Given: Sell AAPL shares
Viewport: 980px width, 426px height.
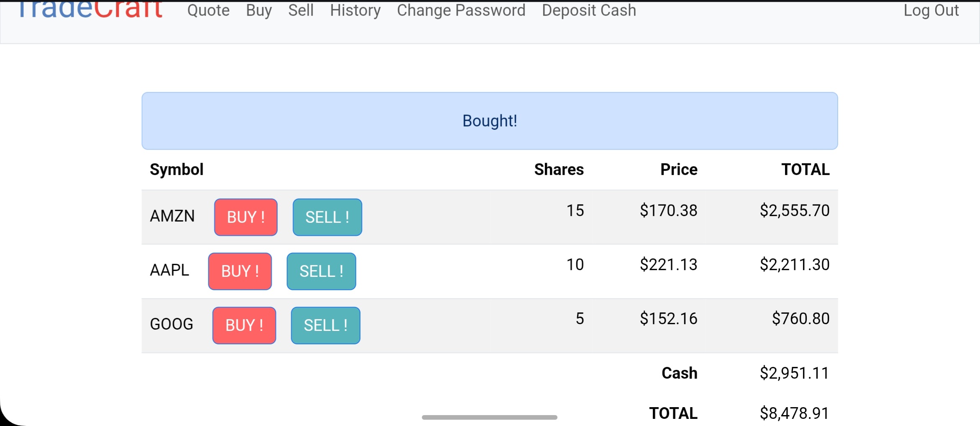Looking at the screenshot, I should [321, 271].
